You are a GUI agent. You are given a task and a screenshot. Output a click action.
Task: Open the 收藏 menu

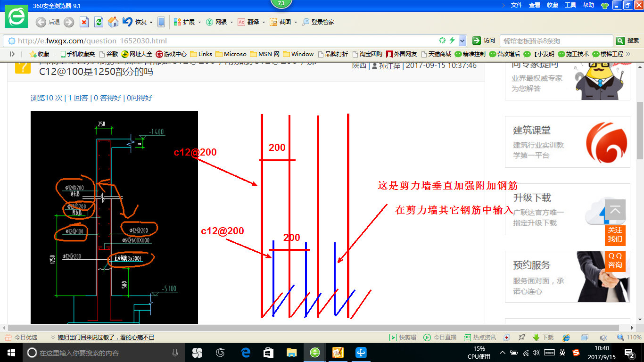point(553,5)
